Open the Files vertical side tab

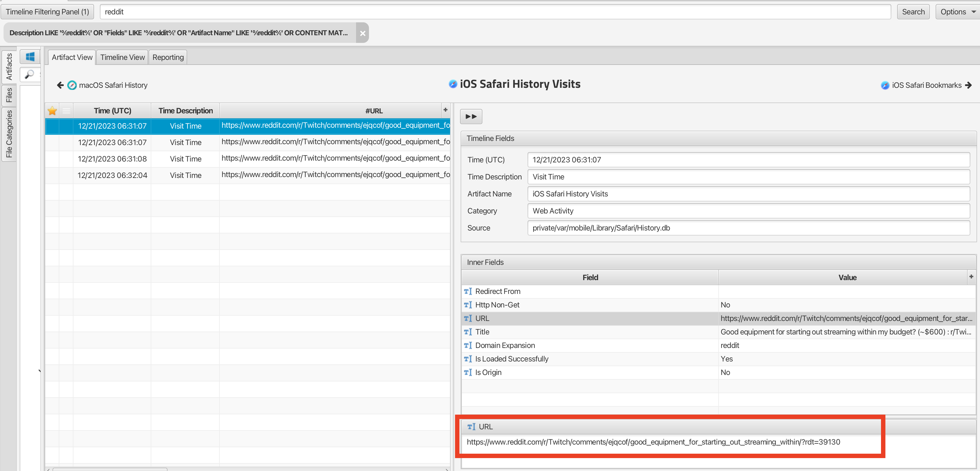(9, 95)
